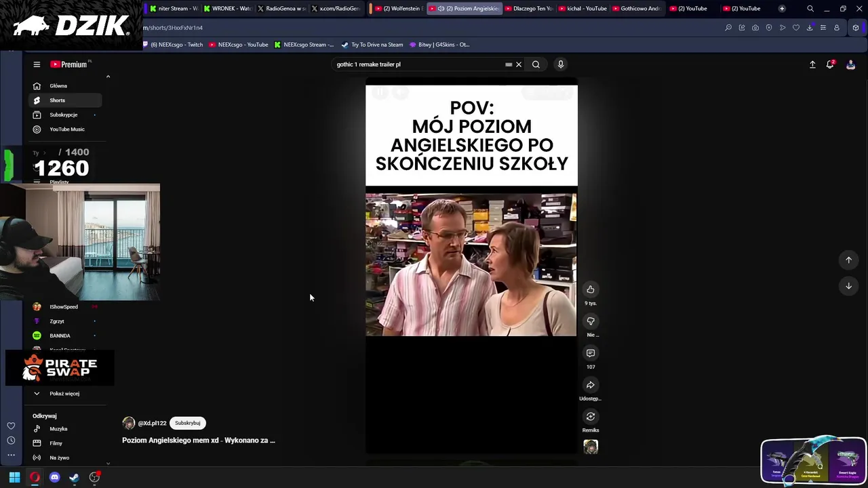Open YouTube notifications bell
The height and width of the screenshot is (488, 868).
click(830, 64)
